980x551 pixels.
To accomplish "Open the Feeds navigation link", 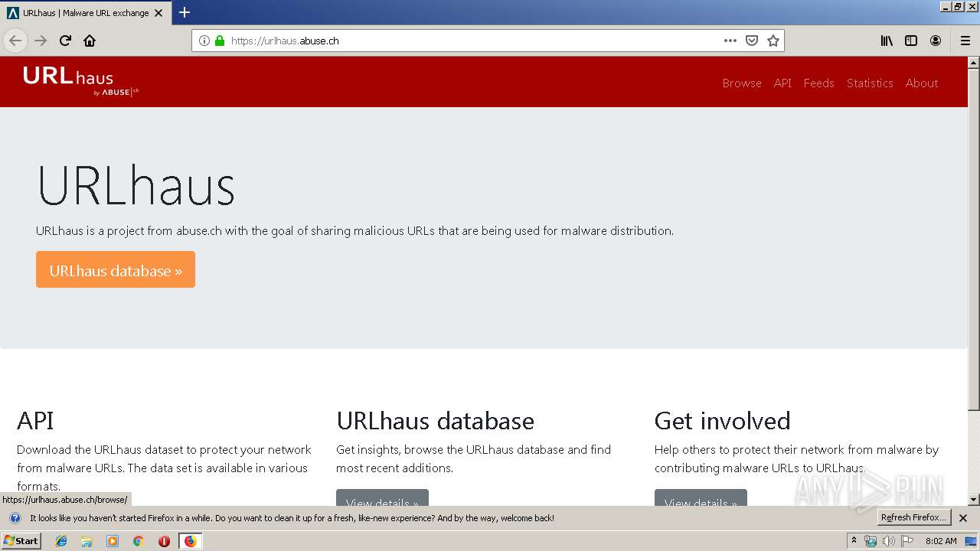I will [x=818, y=83].
